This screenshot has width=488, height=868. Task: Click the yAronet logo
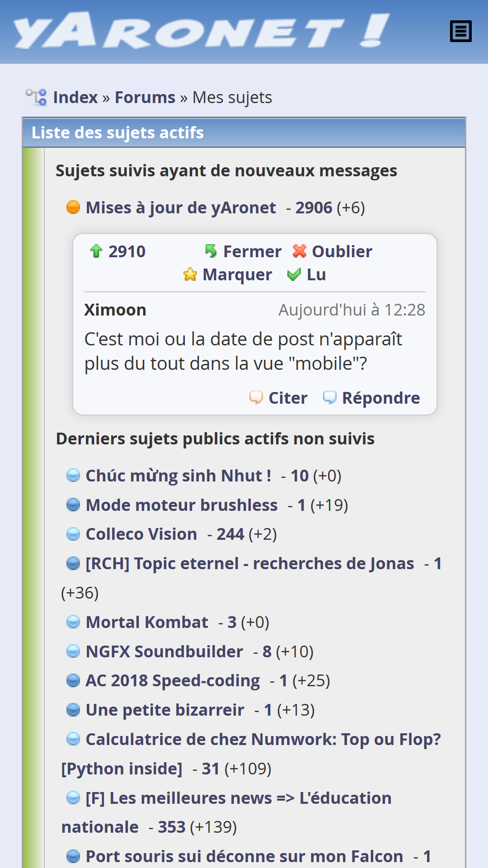click(x=201, y=31)
